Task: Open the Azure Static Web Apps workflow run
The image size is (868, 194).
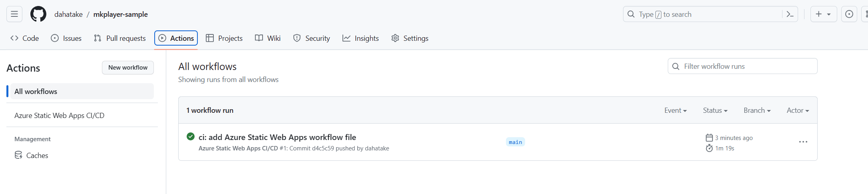Action: pyautogui.click(x=277, y=137)
